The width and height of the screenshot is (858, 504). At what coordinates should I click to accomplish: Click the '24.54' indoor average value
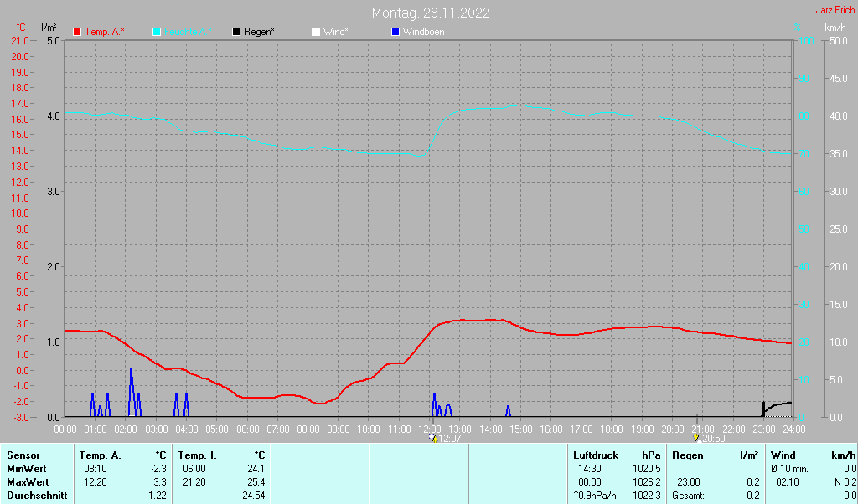(x=253, y=496)
